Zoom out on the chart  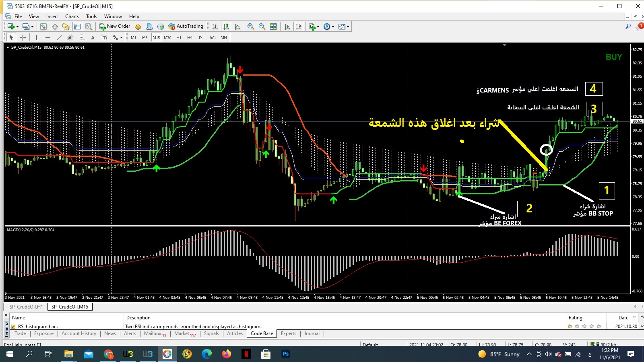(262, 27)
